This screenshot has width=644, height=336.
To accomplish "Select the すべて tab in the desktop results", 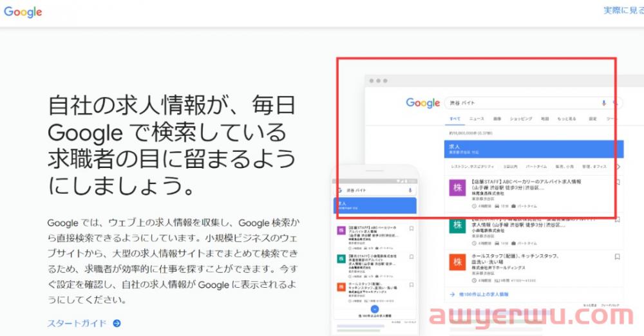I will coord(455,118).
